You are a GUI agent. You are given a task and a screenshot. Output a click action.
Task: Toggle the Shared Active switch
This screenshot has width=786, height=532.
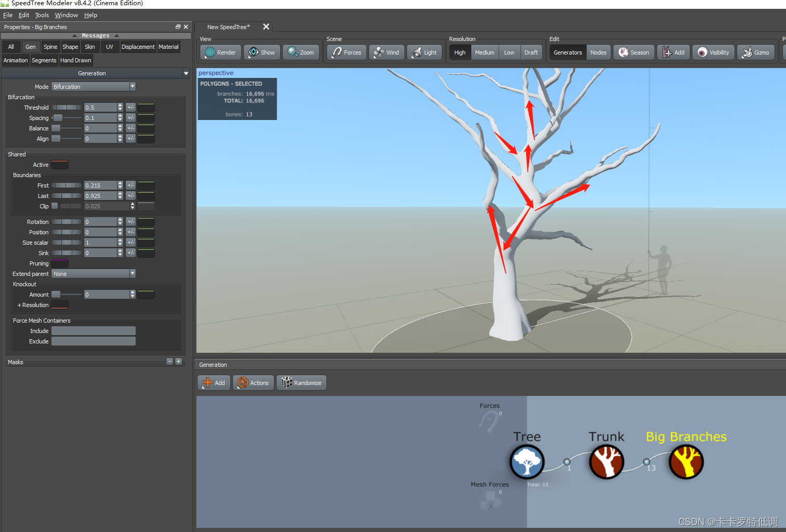tap(60, 165)
